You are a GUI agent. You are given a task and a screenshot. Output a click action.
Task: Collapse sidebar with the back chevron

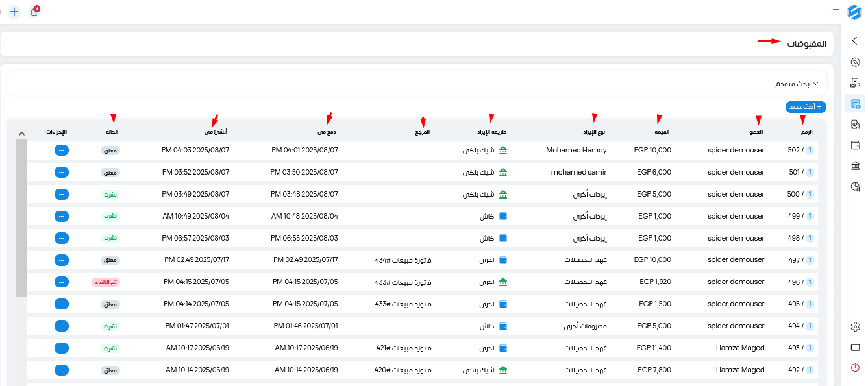pos(855,41)
